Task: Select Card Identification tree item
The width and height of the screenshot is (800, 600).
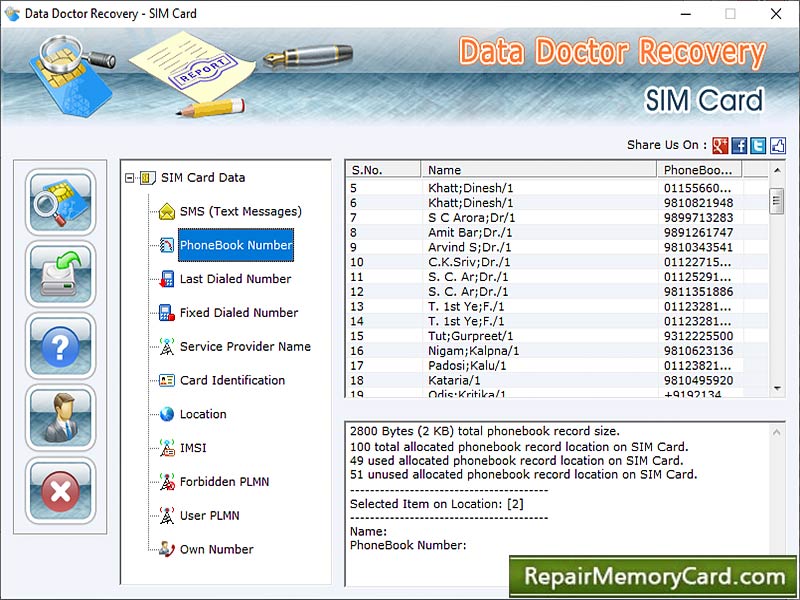Action: [x=232, y=380]
